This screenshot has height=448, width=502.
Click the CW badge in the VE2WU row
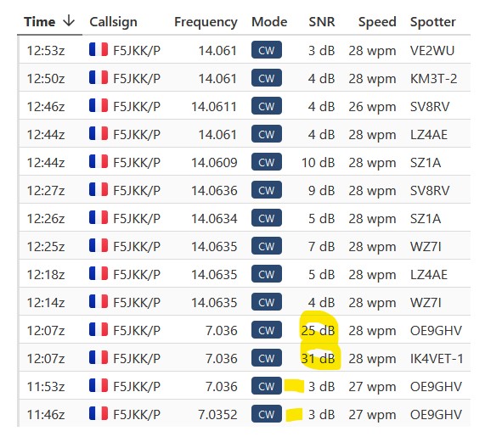pos(267,50)
